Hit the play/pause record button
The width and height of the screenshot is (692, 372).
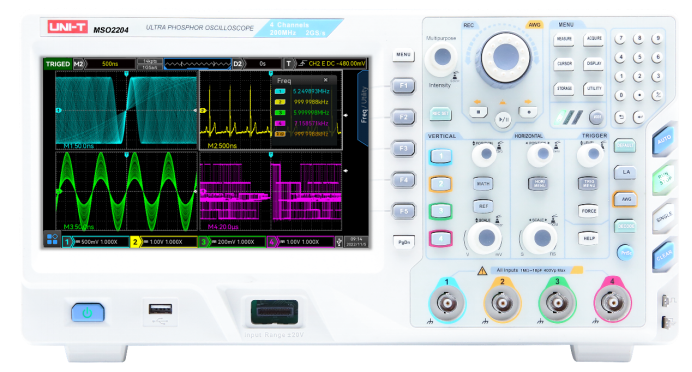click(x=503, y=119)
